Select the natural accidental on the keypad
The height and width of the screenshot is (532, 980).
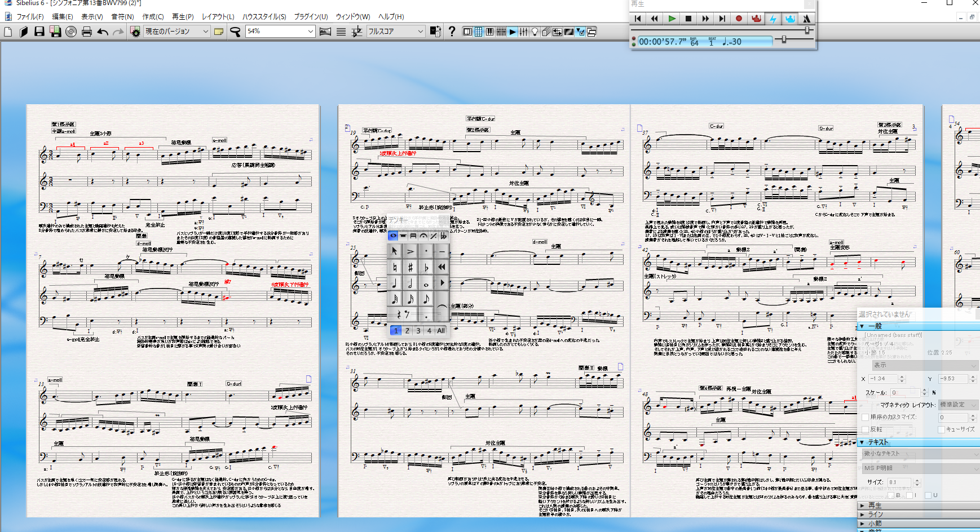(x=395, y=267)
